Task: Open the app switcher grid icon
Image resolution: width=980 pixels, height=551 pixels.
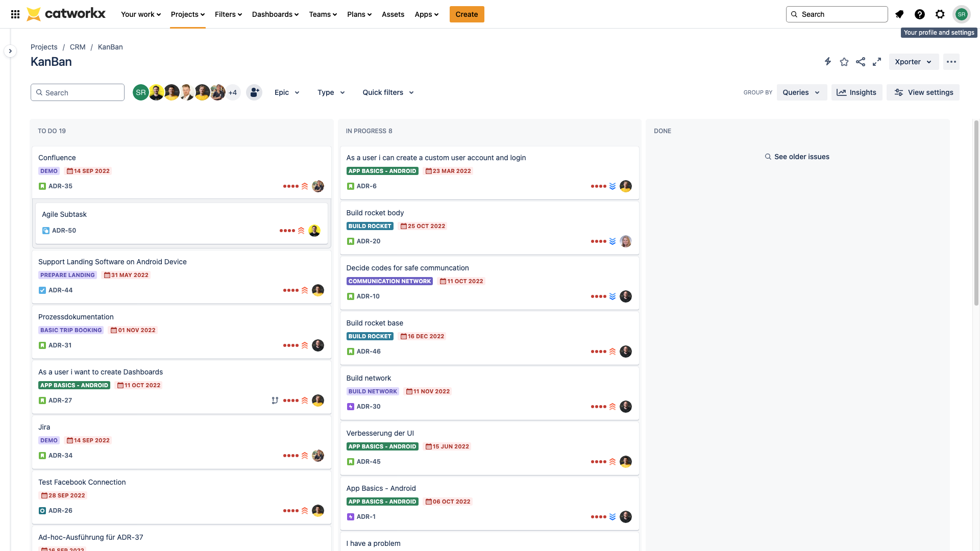Action: 15,14
